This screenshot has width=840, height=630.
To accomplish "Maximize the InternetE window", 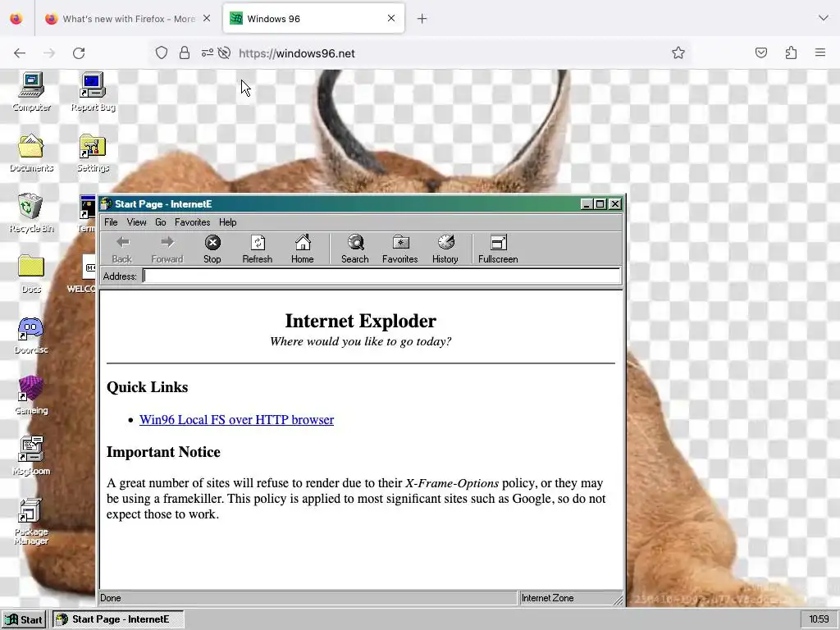I will click(x=600, y=204).
